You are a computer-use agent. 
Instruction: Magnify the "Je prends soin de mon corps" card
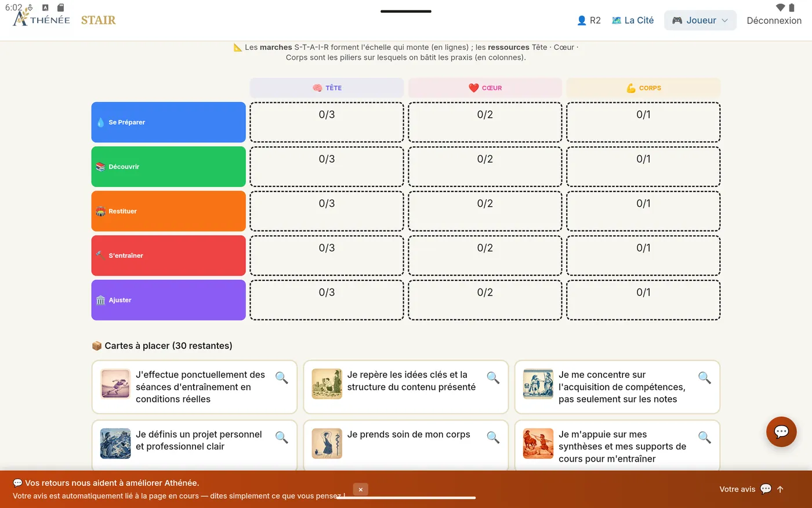tap(493, 437)
